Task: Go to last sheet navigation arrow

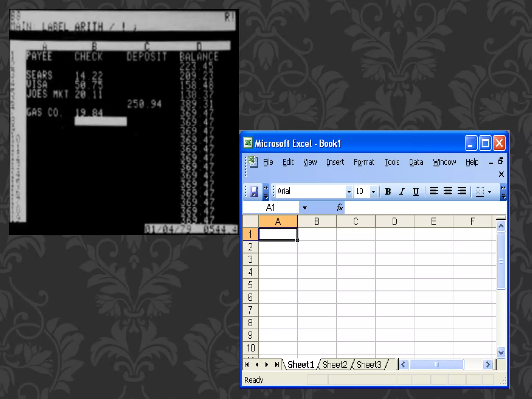Action: point(277,365)
